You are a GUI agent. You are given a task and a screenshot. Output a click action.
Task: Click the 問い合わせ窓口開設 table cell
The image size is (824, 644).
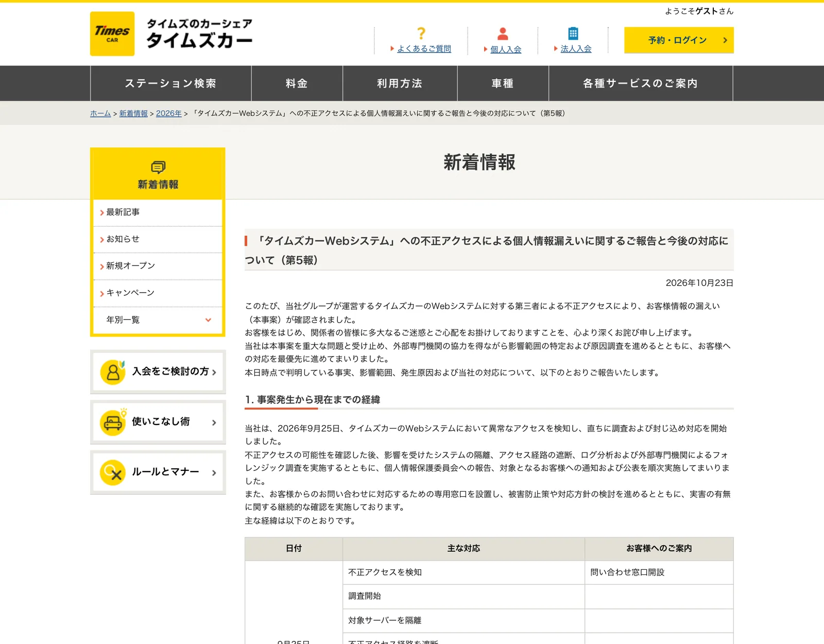tap(659, 572)
